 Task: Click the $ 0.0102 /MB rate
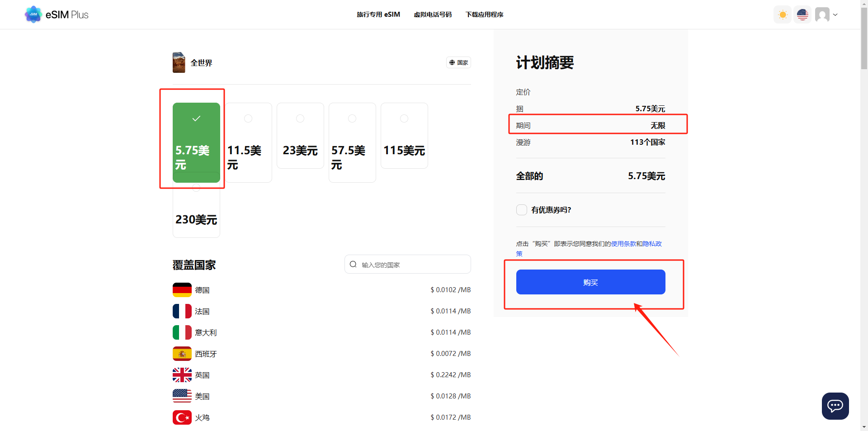pyautogui.click(x=450, y=290)
